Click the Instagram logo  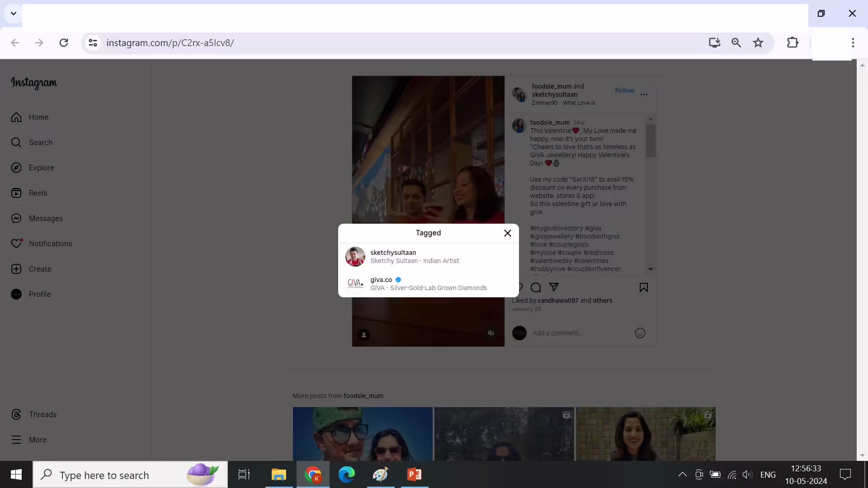click(34, 83)
